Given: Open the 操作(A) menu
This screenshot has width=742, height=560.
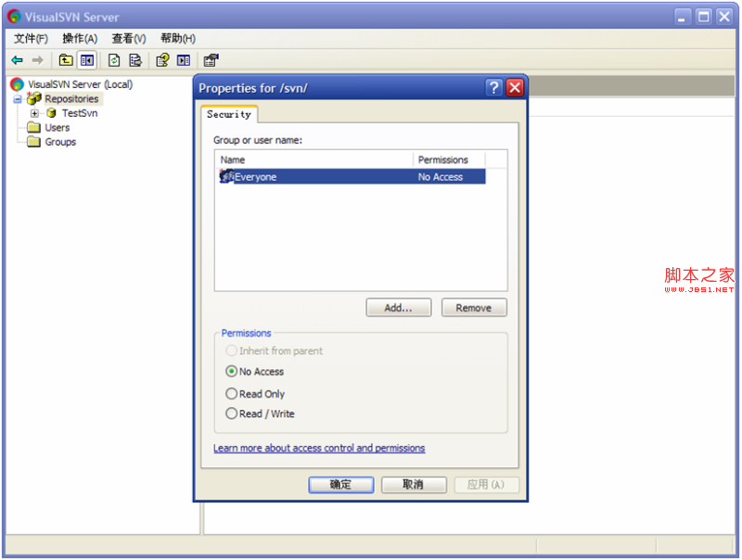Looking at the screenshot, I should pyautogui.click(x=80, y=38).
